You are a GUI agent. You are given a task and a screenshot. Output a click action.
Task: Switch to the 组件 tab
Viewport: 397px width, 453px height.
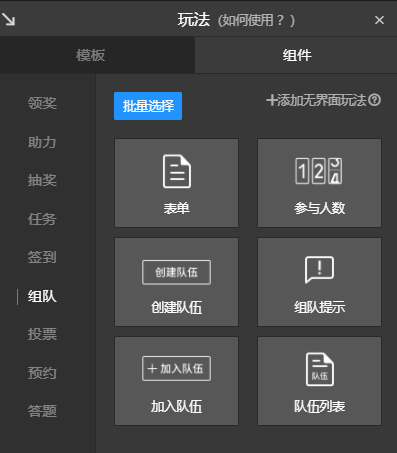[296, 55]
